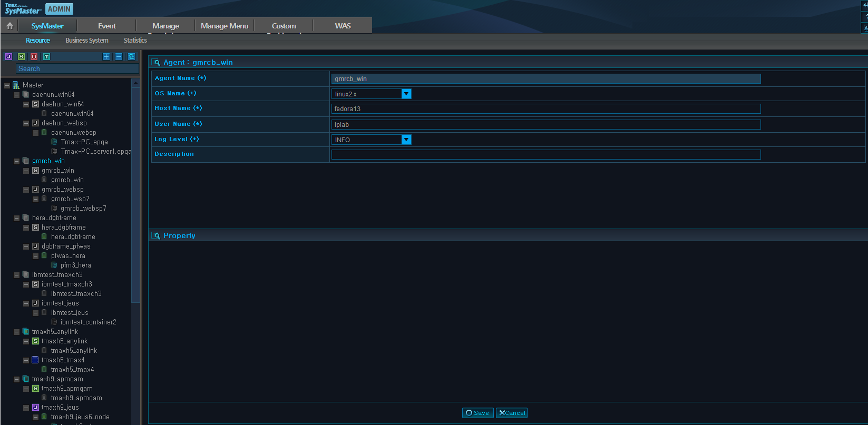
Task: Click the monitor icon beside Tmax-PC_epqa
Action: [54, 142]
